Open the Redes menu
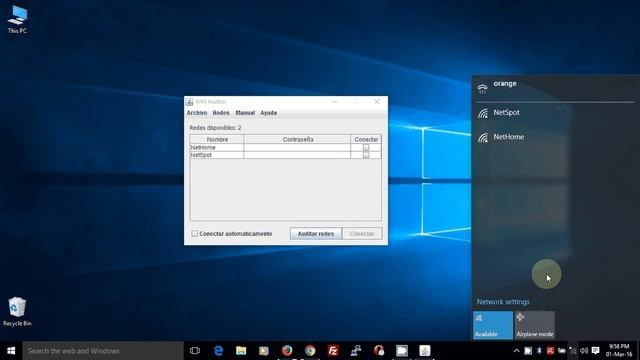 (x=221, y=113)
